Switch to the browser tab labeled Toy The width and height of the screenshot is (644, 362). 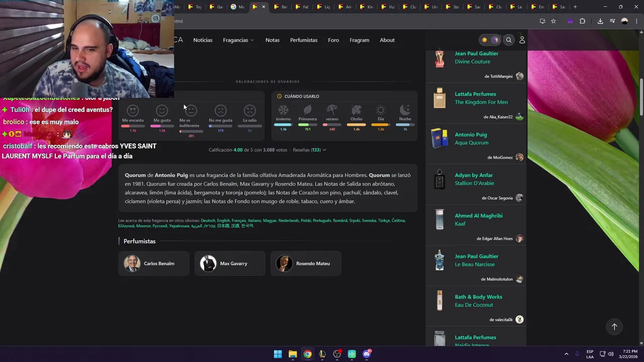pos(195,7)
